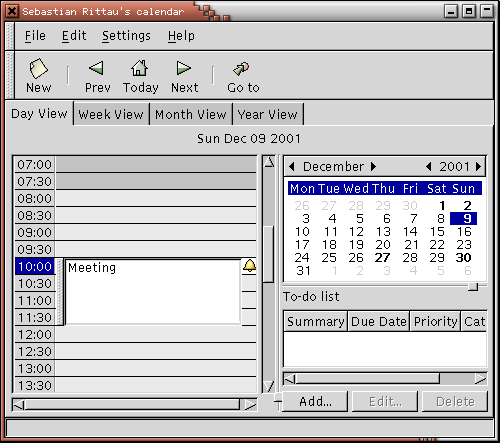Screen dimensions: 500x443
Task: Open the Go to date tool
Action: tap(241, 69)
